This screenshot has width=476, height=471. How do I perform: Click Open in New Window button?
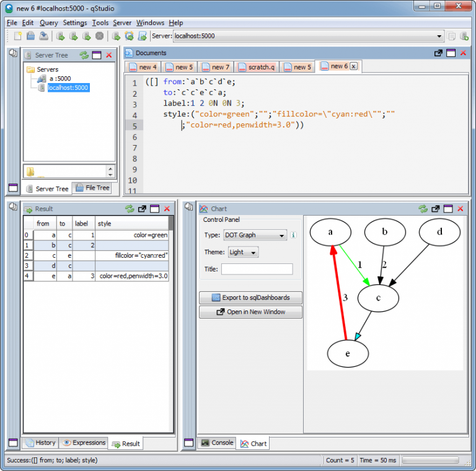[x=251, y=312]
